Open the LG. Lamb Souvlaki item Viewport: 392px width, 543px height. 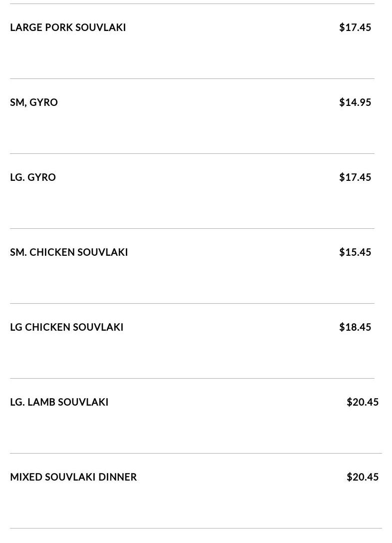click(x=59, y=402)
